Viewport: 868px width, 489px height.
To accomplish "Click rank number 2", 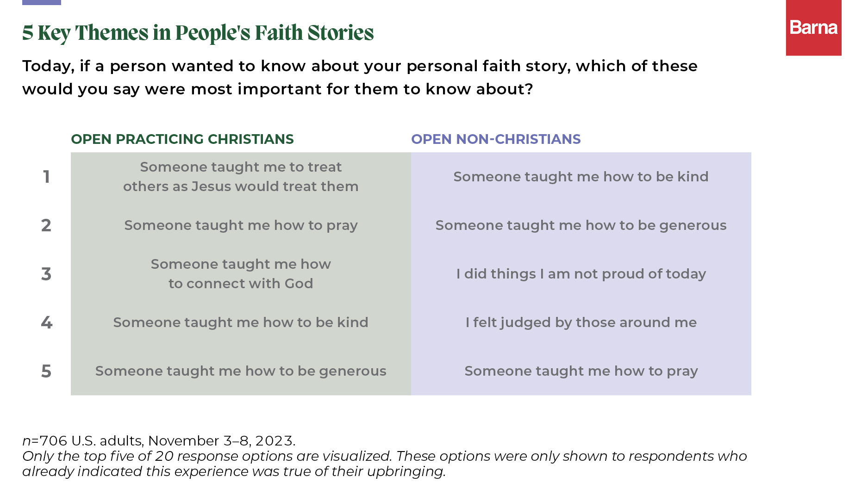I will pyautogui.click(x=46, y=225).
